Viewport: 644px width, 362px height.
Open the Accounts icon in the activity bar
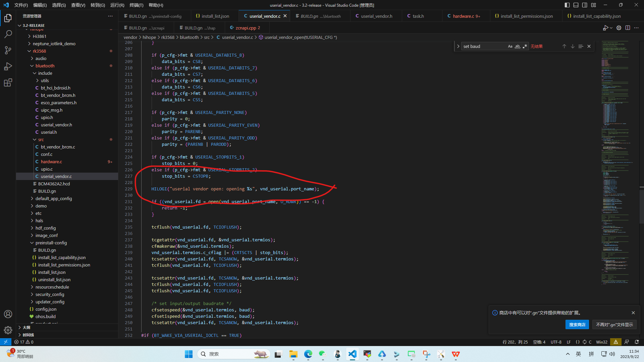click(x=8, y=314)
